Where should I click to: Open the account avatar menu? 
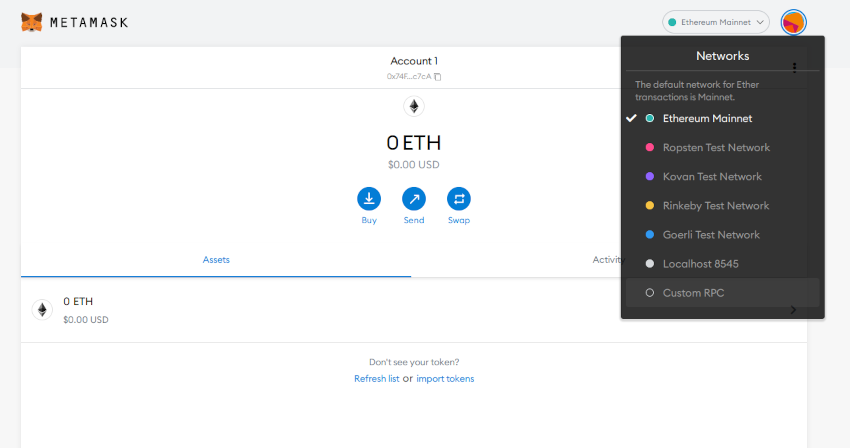[x=793, y=22]
